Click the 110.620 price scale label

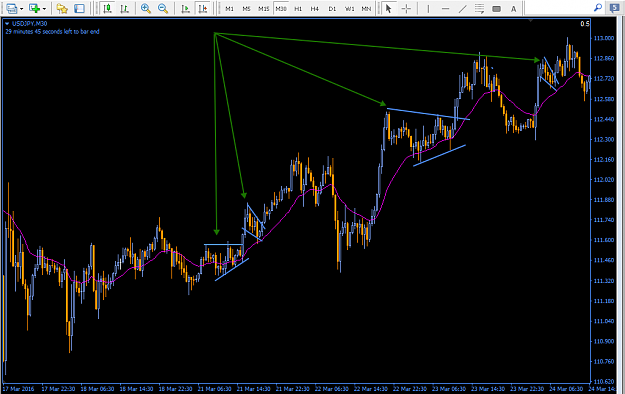[604, 382]
